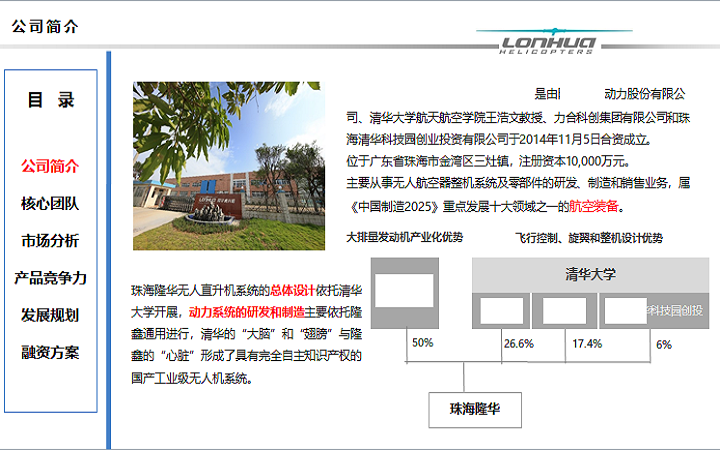
Task: Click the 50% share label
Action: point(422,343)
